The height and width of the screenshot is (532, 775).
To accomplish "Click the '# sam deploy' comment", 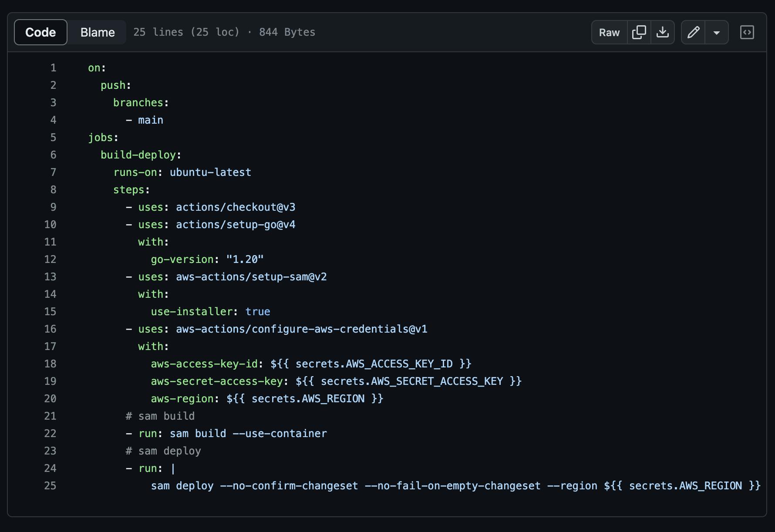I will 163,451.
